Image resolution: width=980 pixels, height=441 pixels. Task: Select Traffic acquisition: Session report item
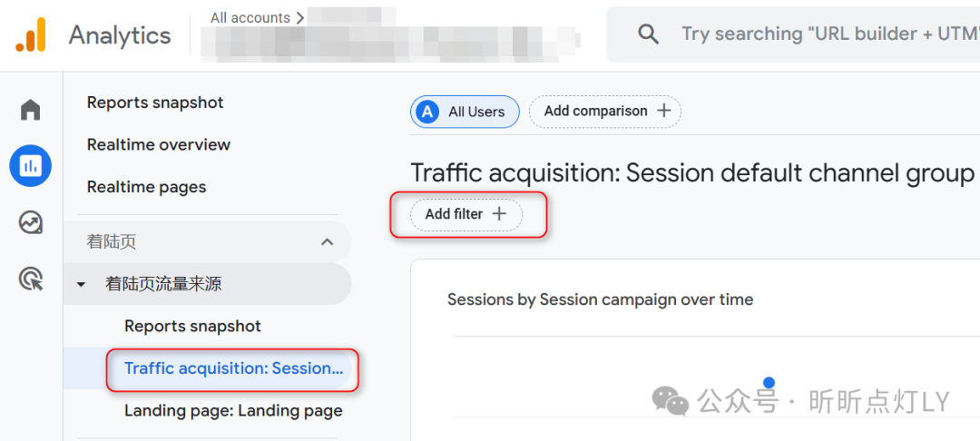(234, 368)
